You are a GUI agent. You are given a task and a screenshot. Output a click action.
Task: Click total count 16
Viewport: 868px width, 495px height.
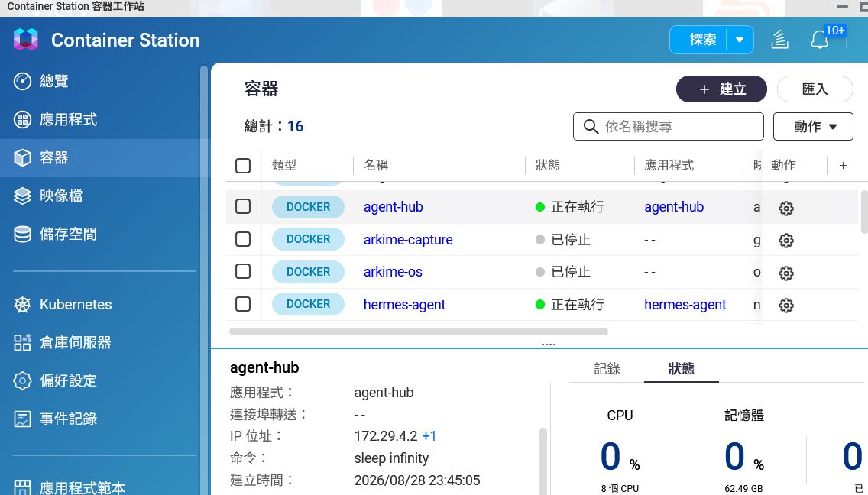click(295, 126)
